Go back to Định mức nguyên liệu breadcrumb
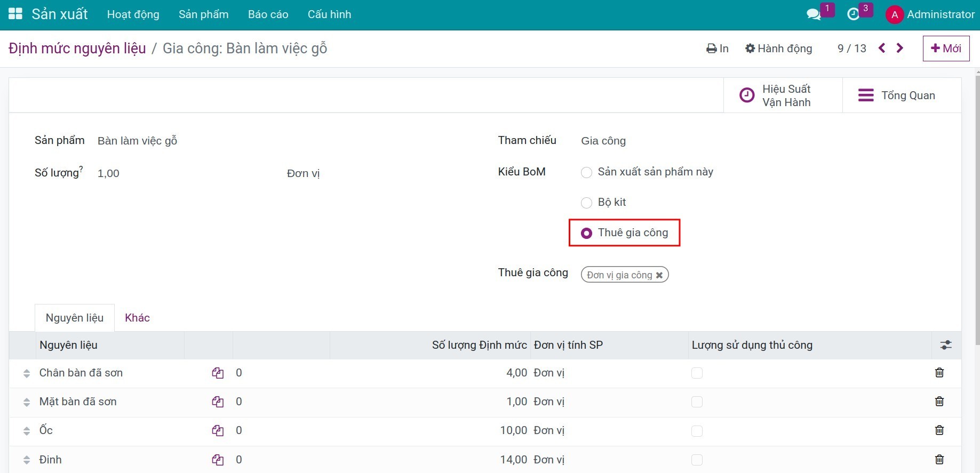The width and height of the screenshot is (980, 473). click(77, 49)
